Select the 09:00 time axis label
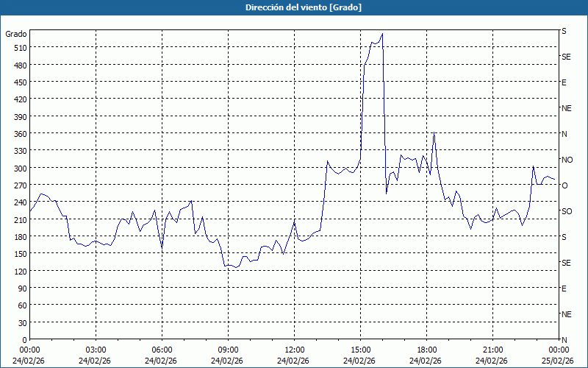Screen dimensions: 588x368 pos(228,350)
